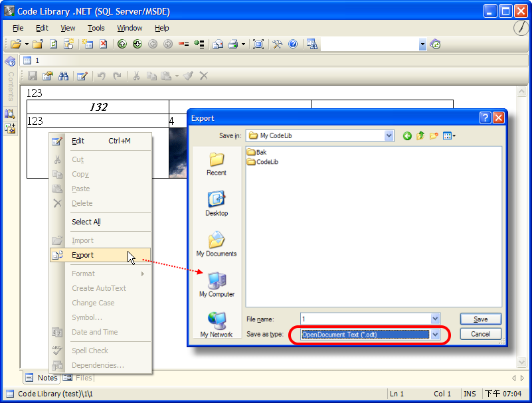Go to My Computer in places bar

pyautogui.click(x=217, y=285)
